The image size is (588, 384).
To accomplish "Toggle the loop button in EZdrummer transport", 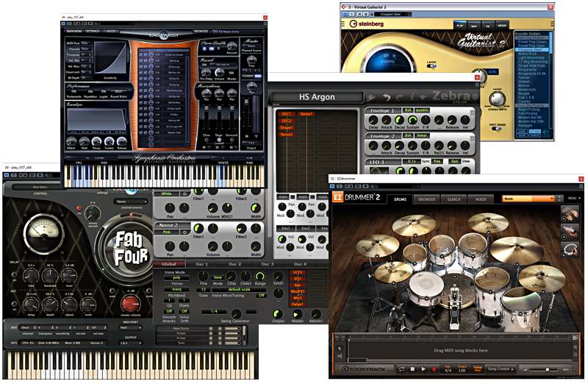I will tap(401, 369).
